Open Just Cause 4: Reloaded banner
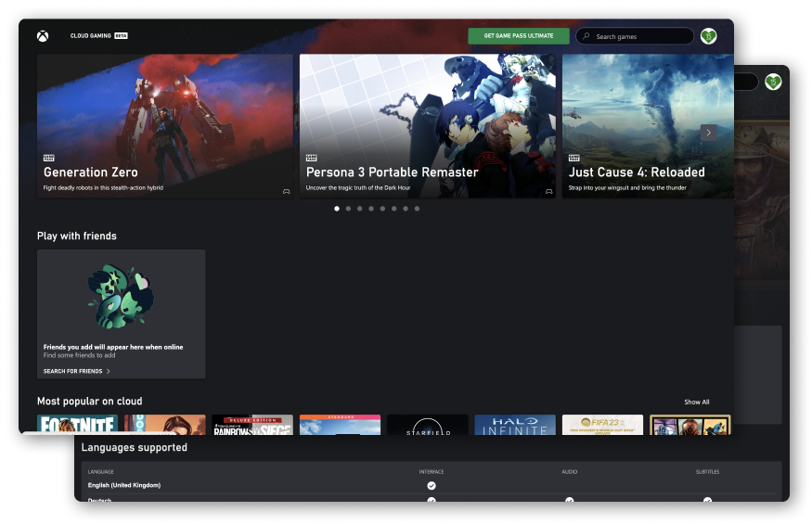The width and height of the screenshot is (812, 524). (x=648, y=126)
